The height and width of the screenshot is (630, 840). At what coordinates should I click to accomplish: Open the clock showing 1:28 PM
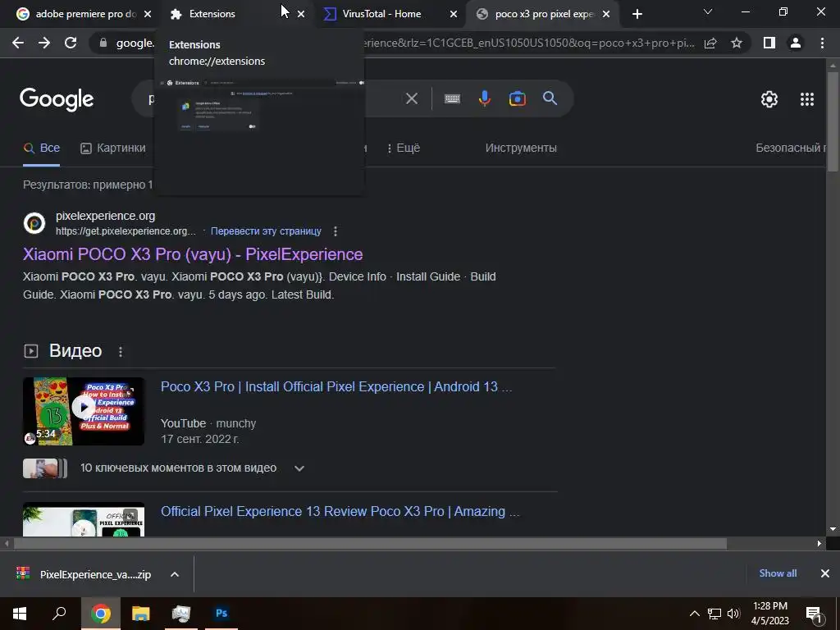(770, 614)
